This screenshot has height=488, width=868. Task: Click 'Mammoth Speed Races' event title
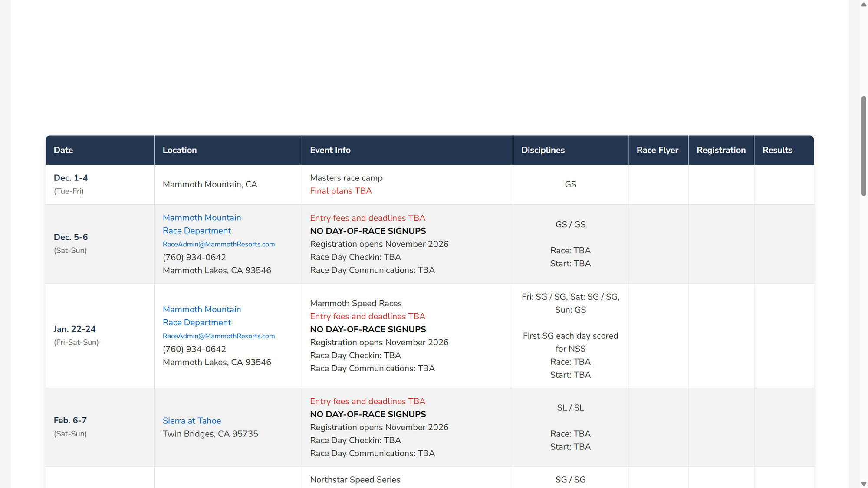point(356,303)
